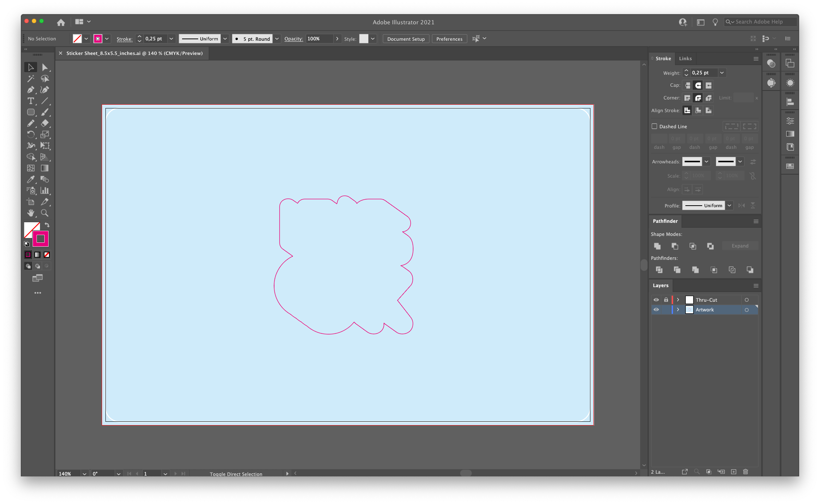The image size is (820, 504).
Task: Select the Line Segment tool
Action: [x=45, y=101]
